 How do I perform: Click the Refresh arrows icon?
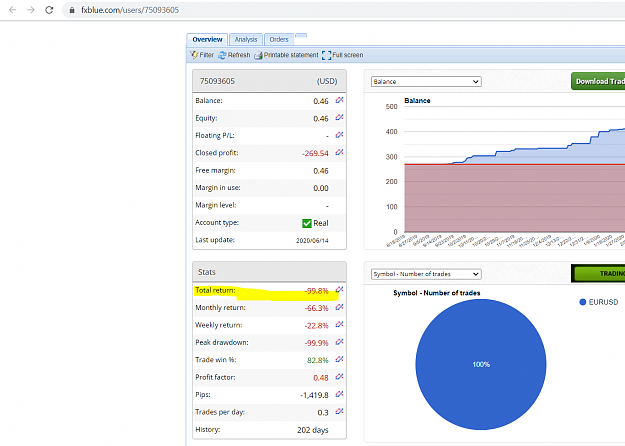tap(222, 55)
